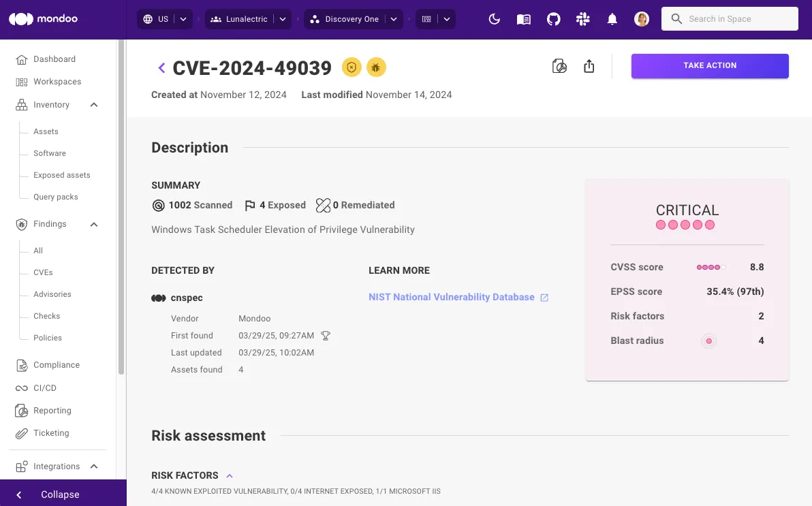
Task: Open the GitHub icon in the top bar
Action: tap(553, 18)
